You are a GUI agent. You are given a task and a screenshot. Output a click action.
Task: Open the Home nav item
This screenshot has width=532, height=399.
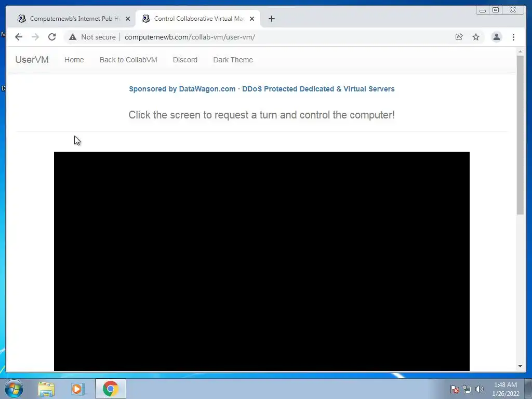tap(74, 60)
